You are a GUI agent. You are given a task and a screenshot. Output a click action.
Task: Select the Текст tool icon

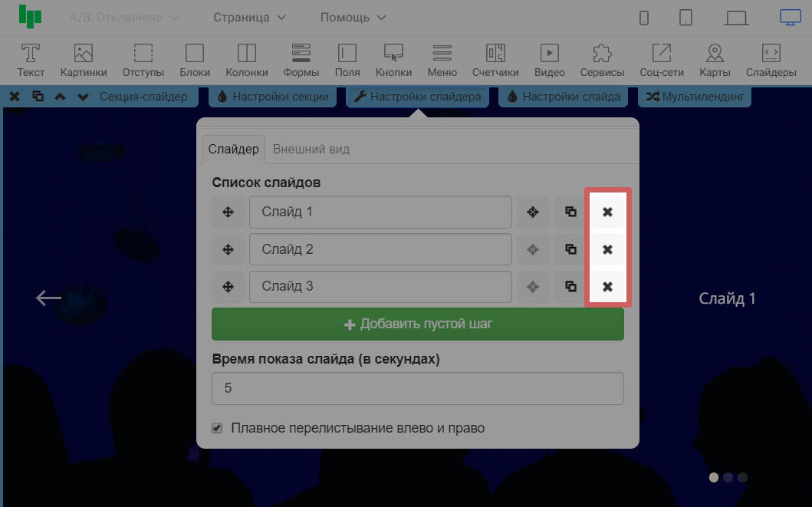(31, 60)
